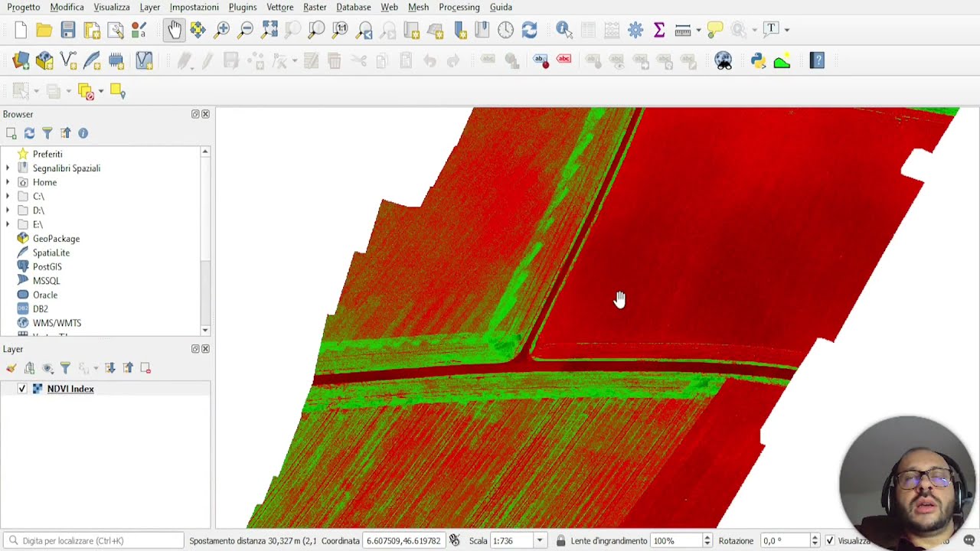Create a new blank project
980x551 pixels.
(21, 30)
